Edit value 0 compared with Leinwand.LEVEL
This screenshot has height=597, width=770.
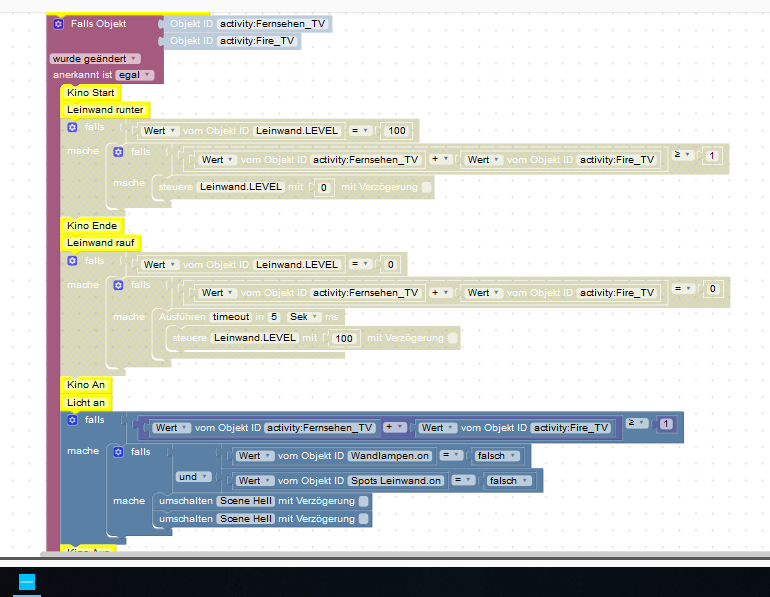[390, 265]
